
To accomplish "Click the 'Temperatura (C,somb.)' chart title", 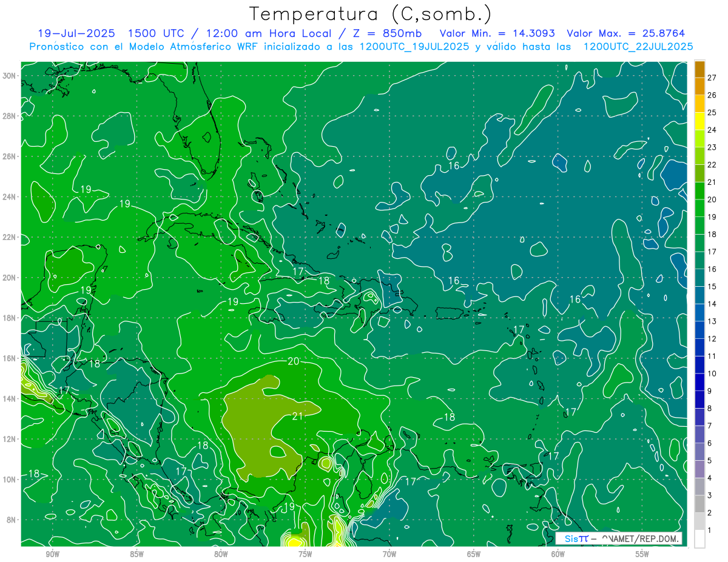I will tap(370, 14).
